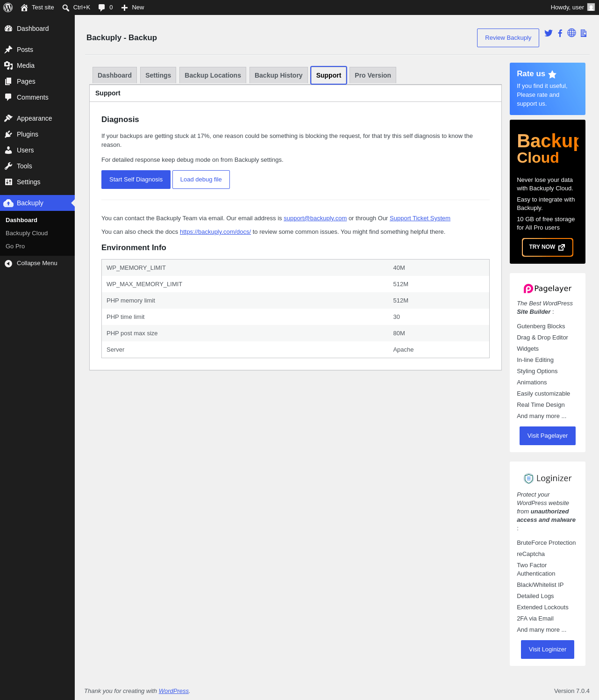Screen dimensions: 599x700
Task: Click the WP_MEMORY_LIMIT row label
Action: point(136,268)
